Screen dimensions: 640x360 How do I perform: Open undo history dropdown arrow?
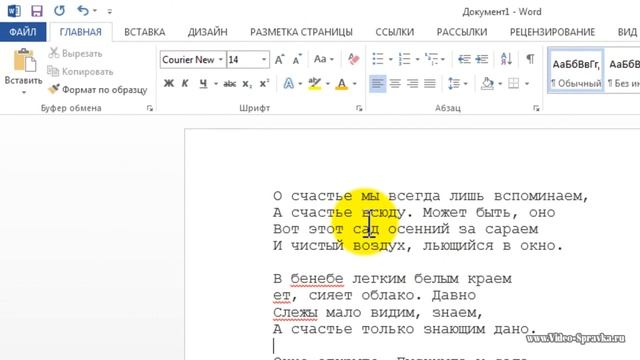(x=95, y=11)
